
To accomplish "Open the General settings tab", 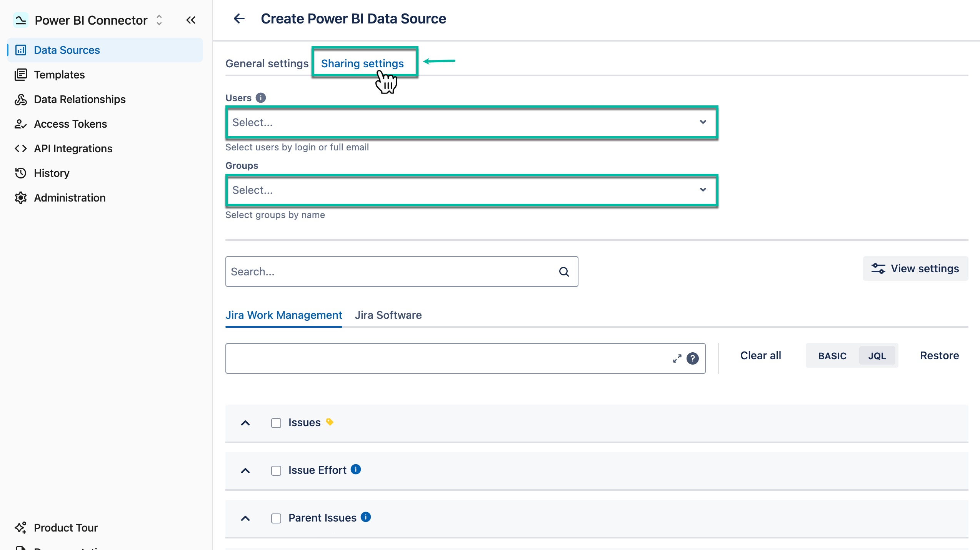I will coord(267,63).
